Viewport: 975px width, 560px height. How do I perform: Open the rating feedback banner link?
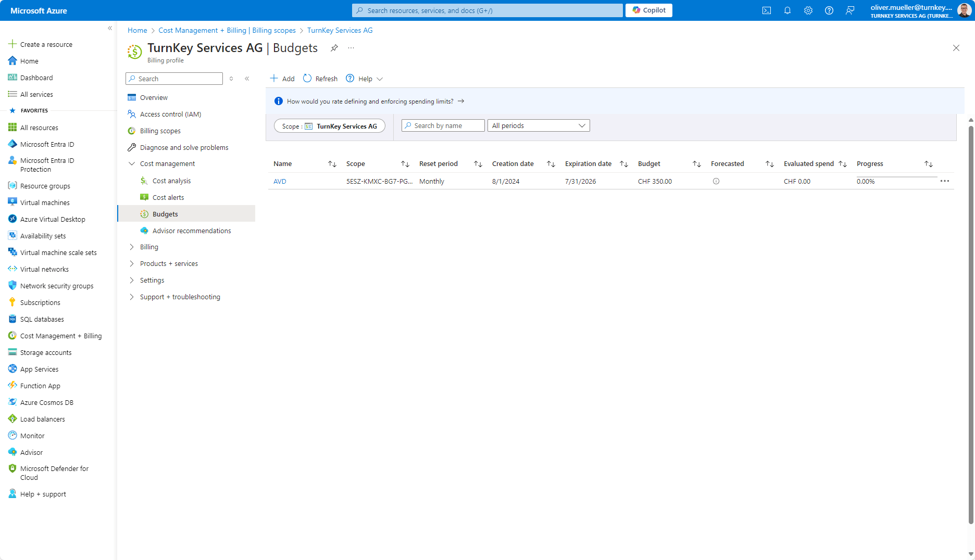pyautogui.click(x=375, y=101)
